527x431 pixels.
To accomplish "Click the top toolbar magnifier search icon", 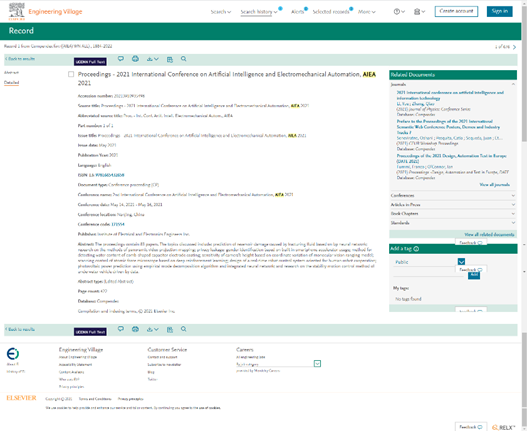I will (184, 59).
